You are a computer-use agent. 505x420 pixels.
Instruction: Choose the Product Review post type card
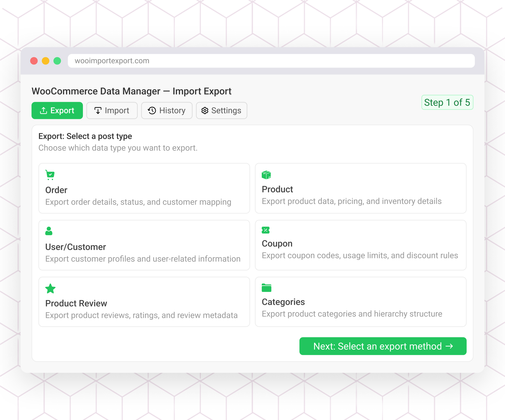(x=144, y=302)
